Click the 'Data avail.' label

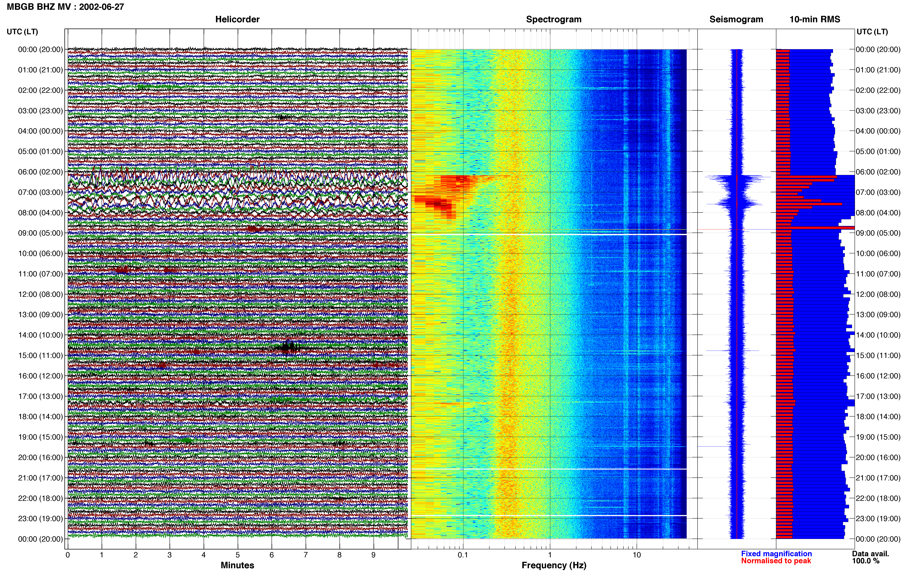(870, 554)
